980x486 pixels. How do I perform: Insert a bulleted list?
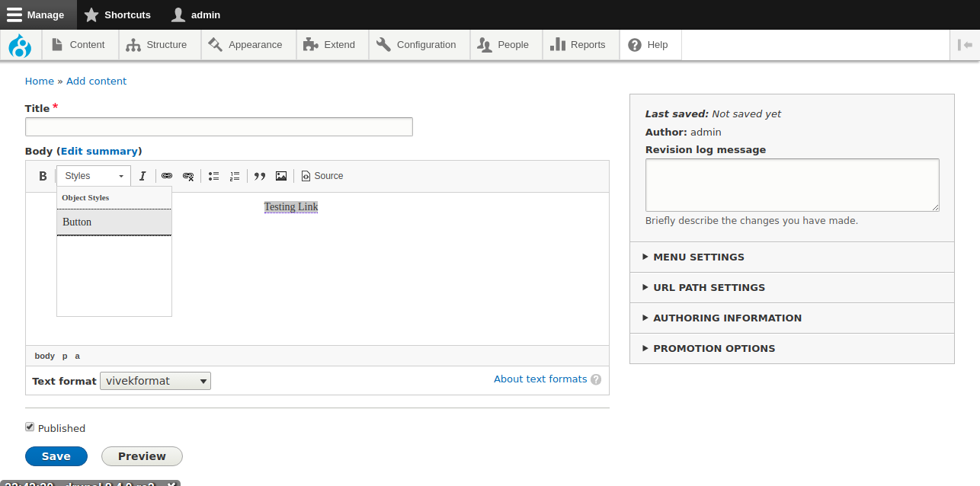click(213, 176)
